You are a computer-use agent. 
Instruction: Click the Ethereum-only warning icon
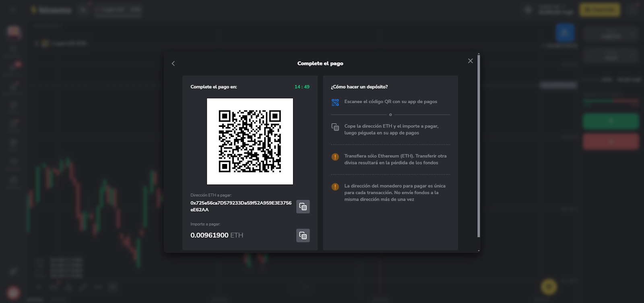click(x=335, y=157)
